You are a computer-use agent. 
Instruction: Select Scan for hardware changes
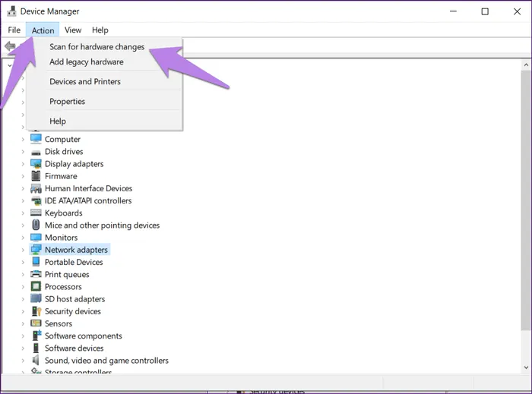[97, 47]
